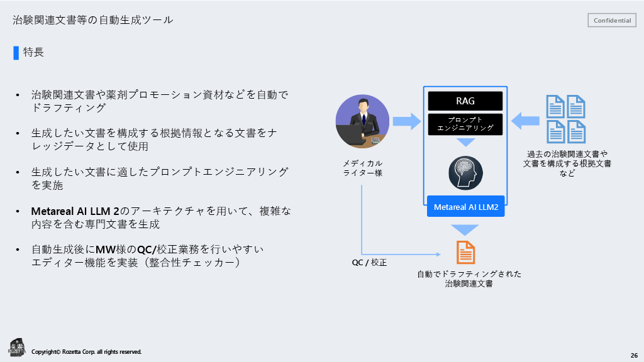This screenshot has width=644, height=362.
Task: Select the medical writer avatar illustration
Action: pyautogui.click(x=363, y=119)
